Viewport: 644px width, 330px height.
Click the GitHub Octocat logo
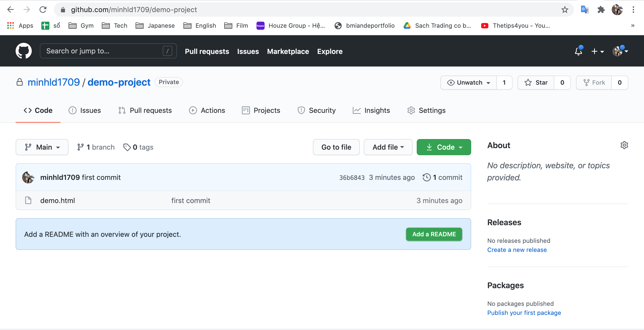(24, 51)
